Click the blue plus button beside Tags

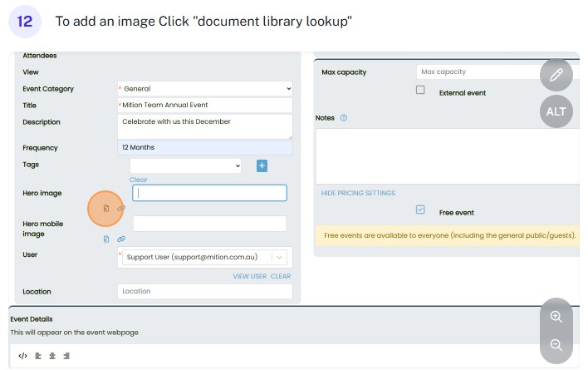pyautogui.click(x=262, y=165)
